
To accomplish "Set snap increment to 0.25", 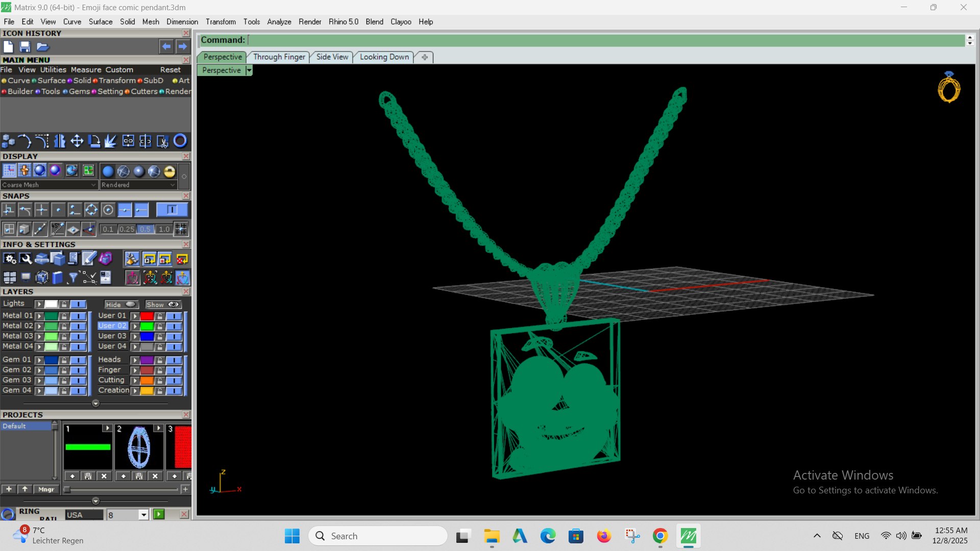I will [x=127, y=229].
